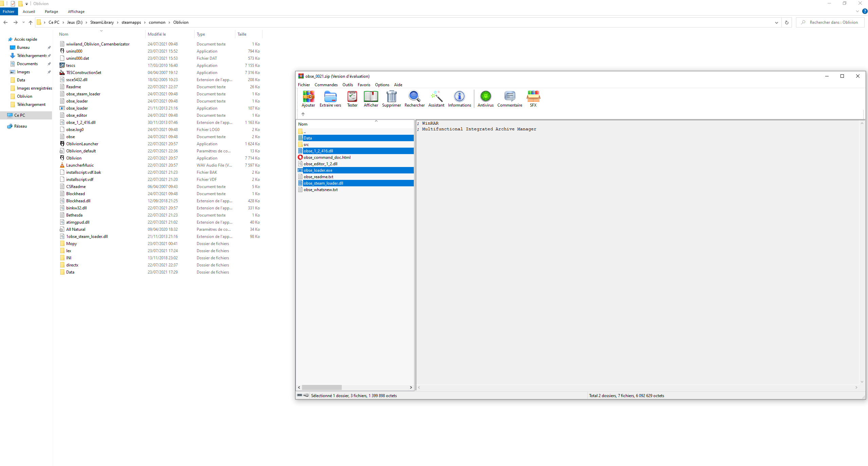The width and height of the screenshot is (868, 466).
Task: Expand the ribbon with the chevron
Action: [857, 11]
